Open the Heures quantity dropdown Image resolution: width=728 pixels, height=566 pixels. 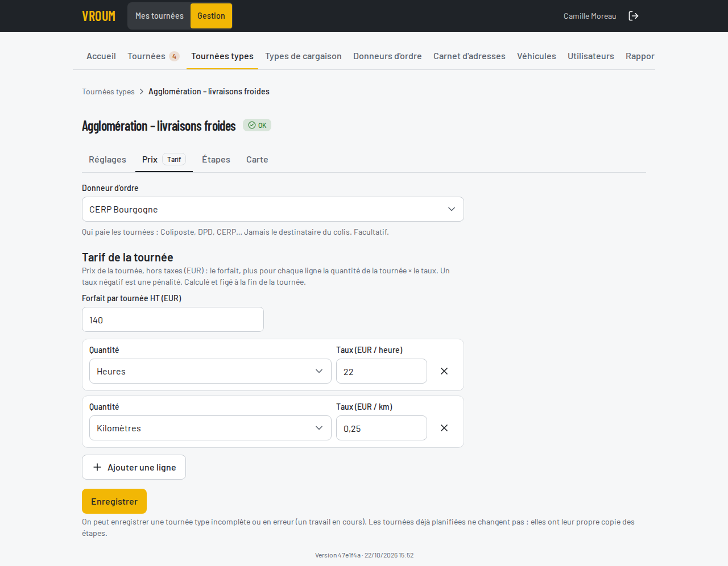click(210, 371)
